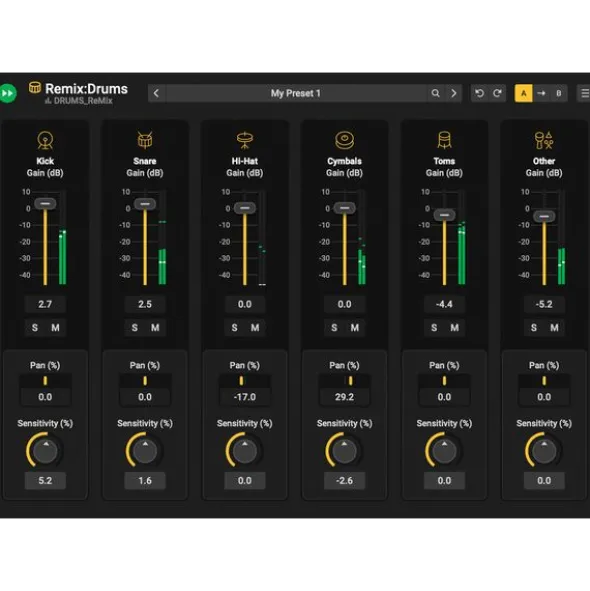Mute the Hi-Hat channel
The image size is (590, 591).
pos(255,328)
